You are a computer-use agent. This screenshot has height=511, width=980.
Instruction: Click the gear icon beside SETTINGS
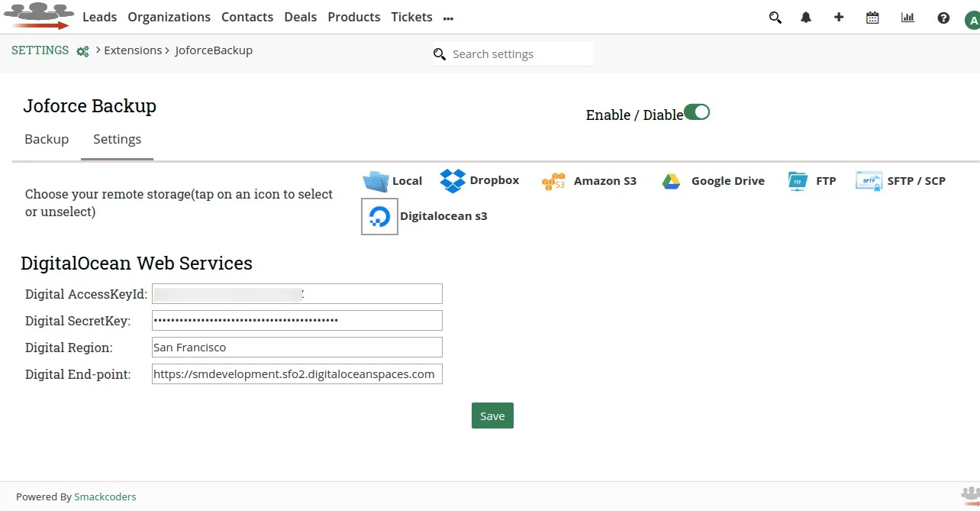[82, 50]
